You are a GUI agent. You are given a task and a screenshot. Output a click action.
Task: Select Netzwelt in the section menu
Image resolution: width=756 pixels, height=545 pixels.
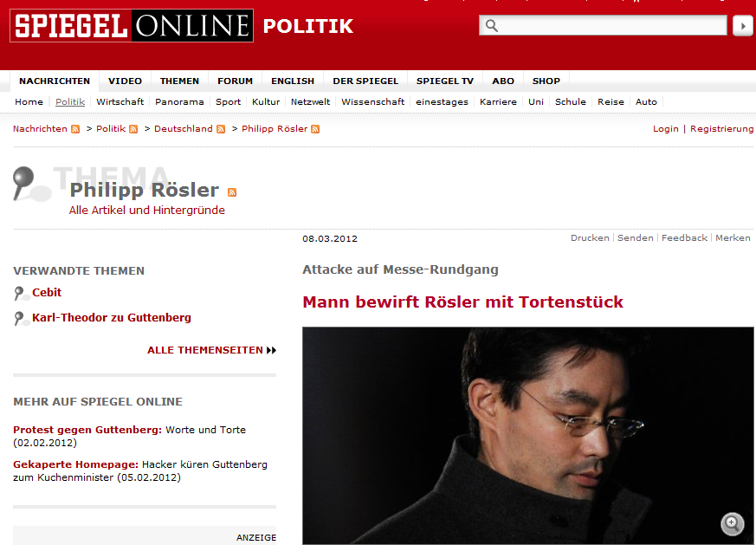pyautogui.click(x=311, y=101)
